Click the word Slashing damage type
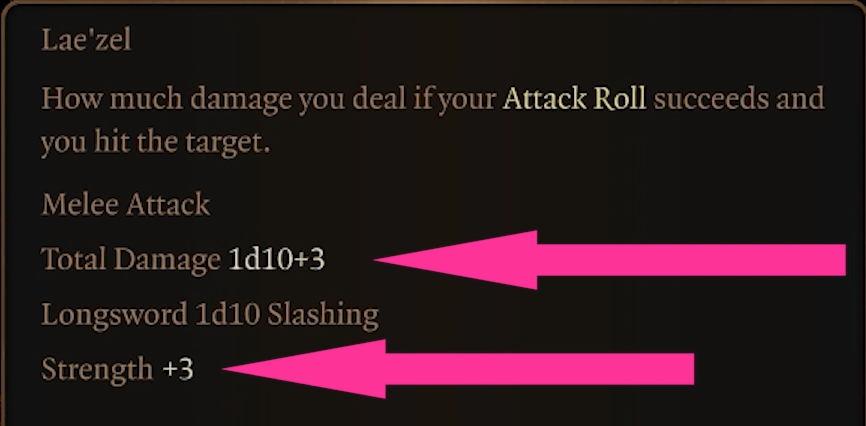Image resolution: width=866 pixels, height=426 pixels. coord(323,314)
